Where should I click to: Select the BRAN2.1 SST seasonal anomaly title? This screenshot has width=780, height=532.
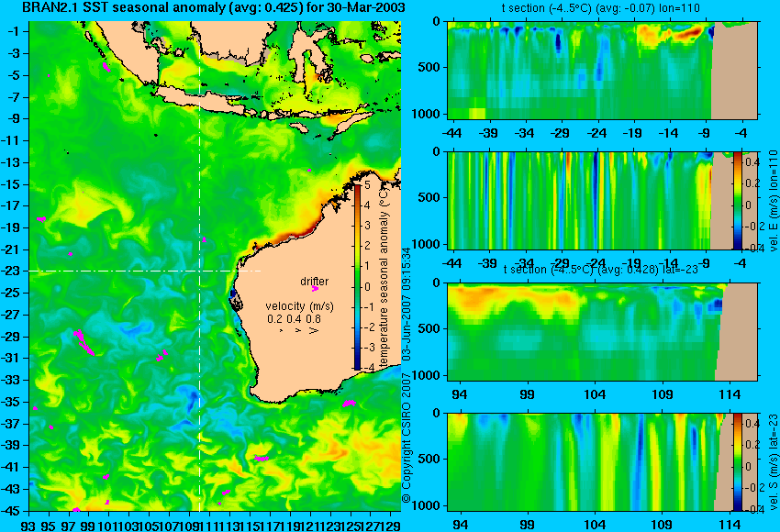[214, 7]
